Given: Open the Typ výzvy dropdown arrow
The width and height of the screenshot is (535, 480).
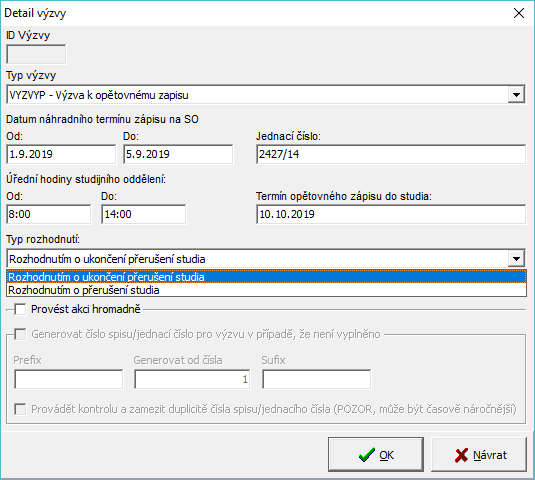Looking at the screenshot, I should pos(516,94).
